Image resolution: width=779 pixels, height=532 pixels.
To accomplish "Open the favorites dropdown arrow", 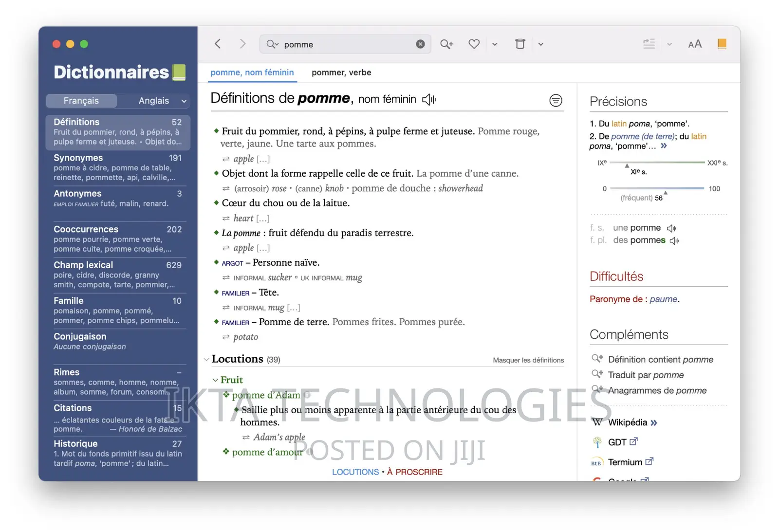I will click(x=495, y=44).
